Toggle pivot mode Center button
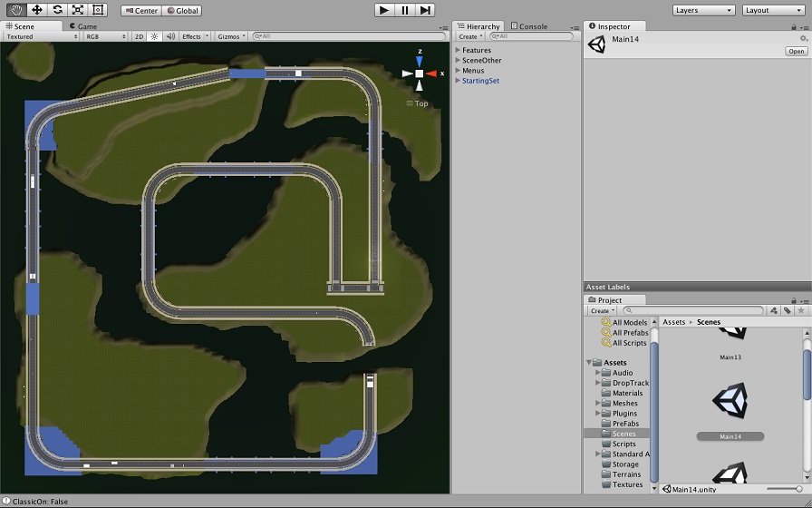This screenshot has width=812, height=508. pos(141,10)
